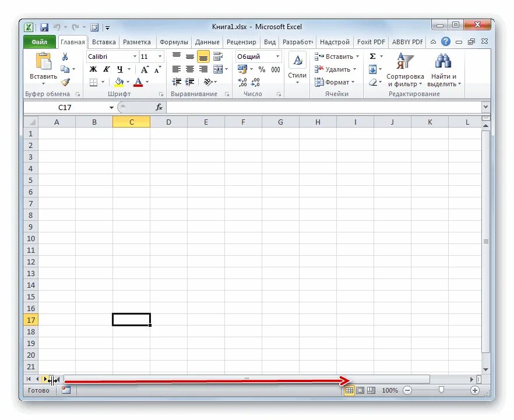The image size is (514, 420).
Task: Click the Increase font size icon
Action: pyautogui.click(x=145, y=69)
